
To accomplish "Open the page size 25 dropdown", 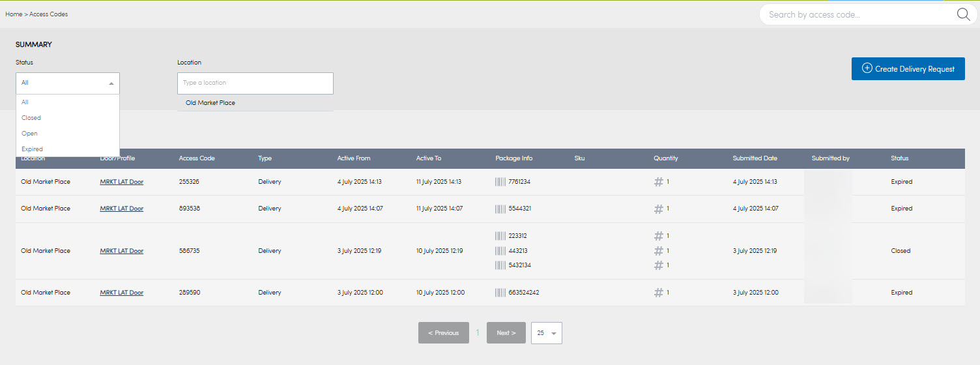I will click(547, 333).
